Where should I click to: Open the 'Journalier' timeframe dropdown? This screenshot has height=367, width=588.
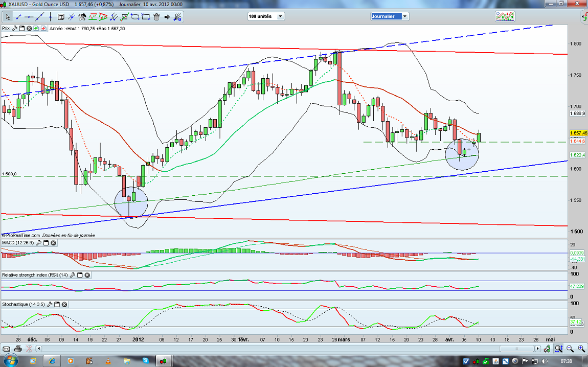(390, 16)
